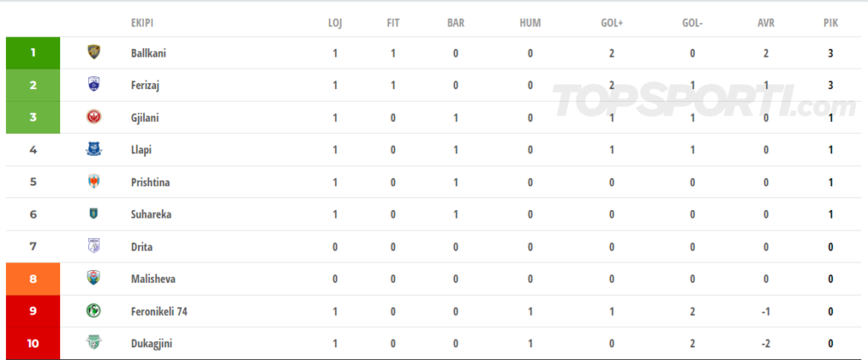868x360 pixels.
Task: Click the Feronikeli 74 green logo
Action: 93,311
